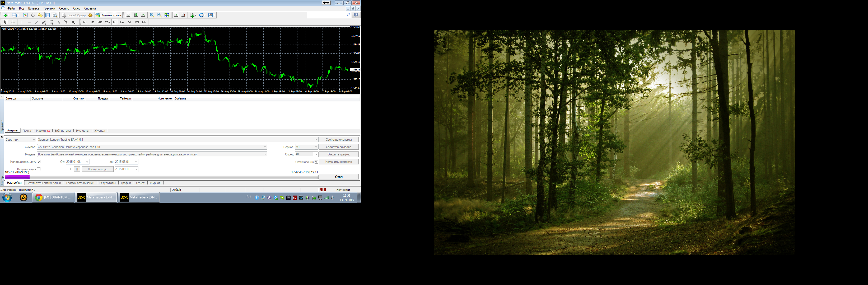Viewport: 868px width, 285px height.
Task: Toggle the 'Использовать дату' checkbox
Action: (x=39, y=162)
